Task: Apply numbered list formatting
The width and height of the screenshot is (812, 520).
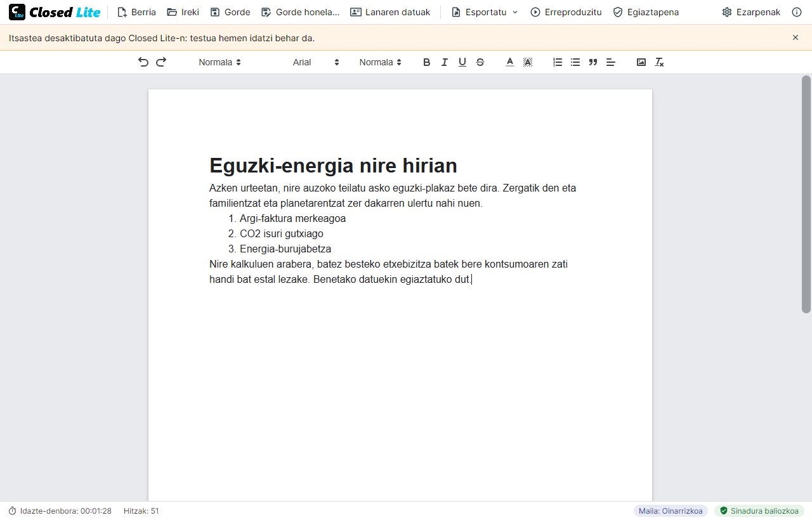Action: tap(558, 62)
